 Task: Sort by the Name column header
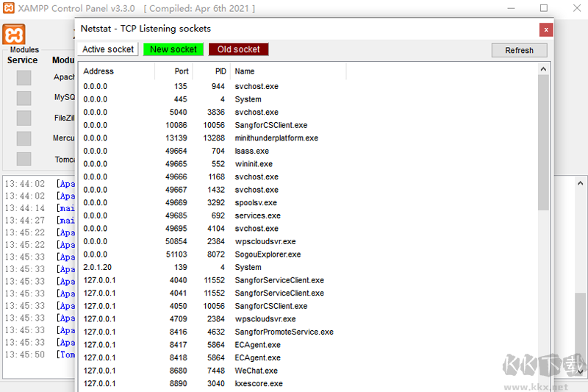[288, 71]
